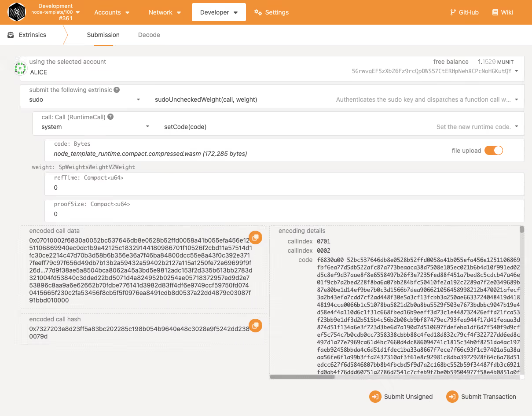The image size is (532, 416).
Task: Click the Submit Unsigned button
Action: coord(401,397)
